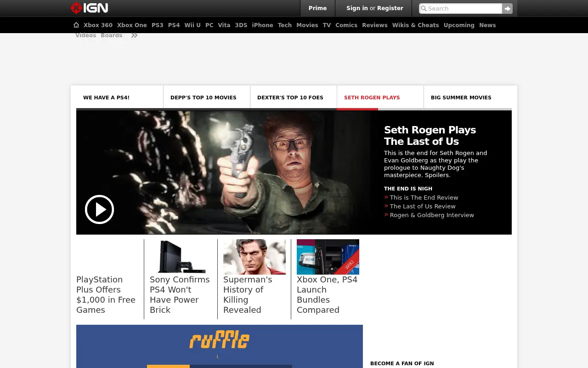Image resolution: width=588 pixels, height=368 pixels.
Task: Click Xbox One PS4 bundles wiki thumbnail
Action: coord(328,257)
